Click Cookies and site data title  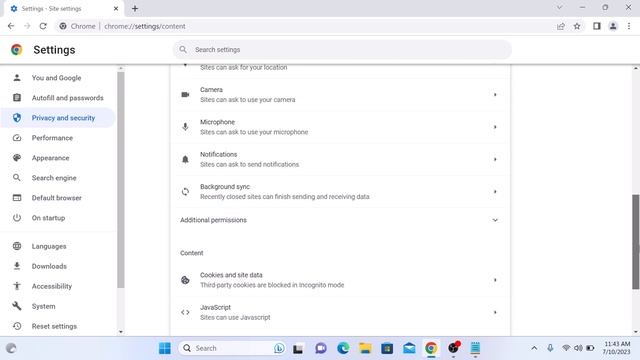point(231,275)
